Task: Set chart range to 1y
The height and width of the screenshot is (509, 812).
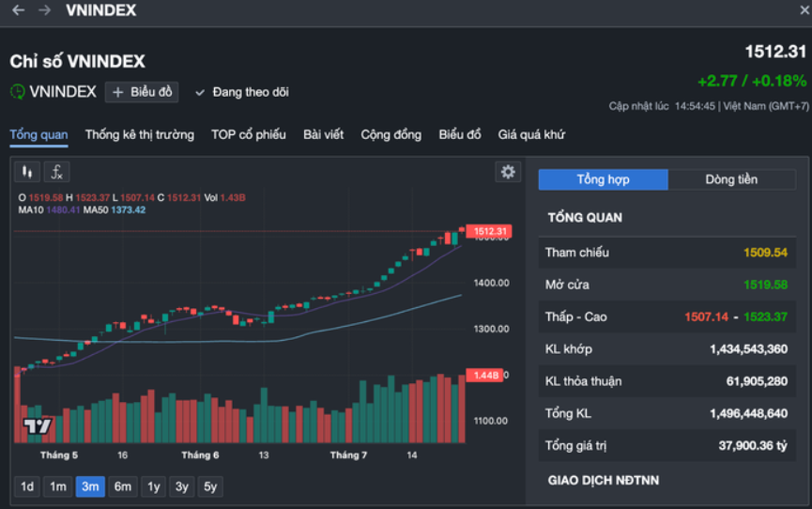Action: (x=154, y=486)
